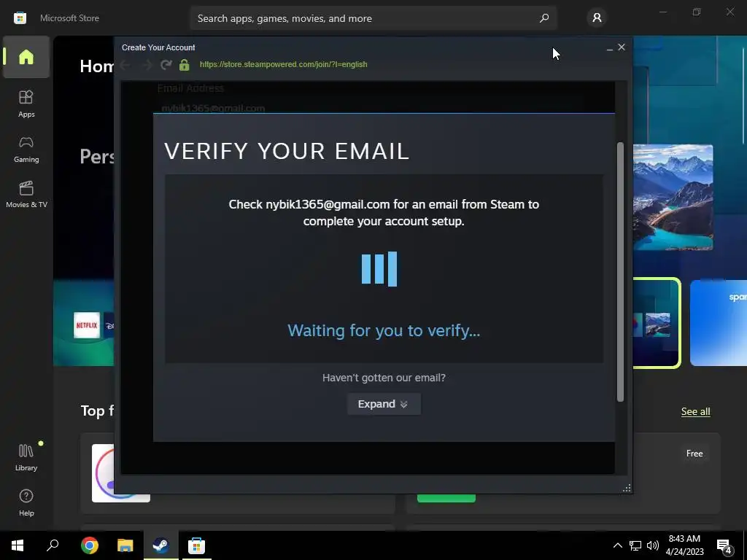747x560 pixels.
Task: Go back in the Steam browser window
Action: click(x=125, y=64)
